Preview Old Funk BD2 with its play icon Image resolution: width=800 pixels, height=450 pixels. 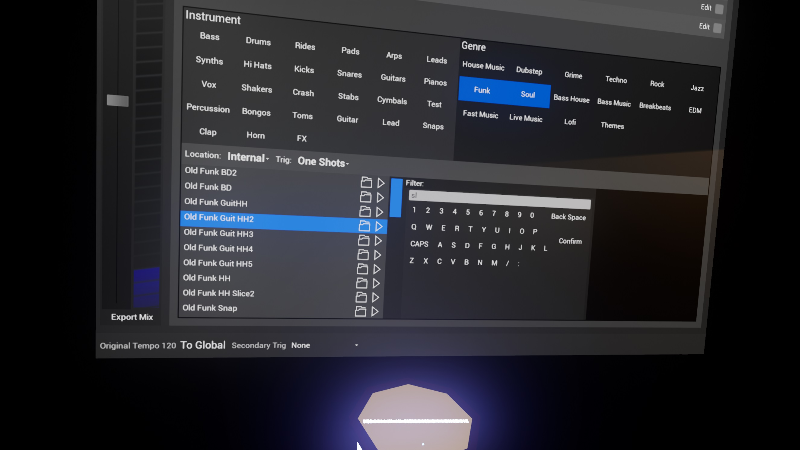(x=381, y=183)
